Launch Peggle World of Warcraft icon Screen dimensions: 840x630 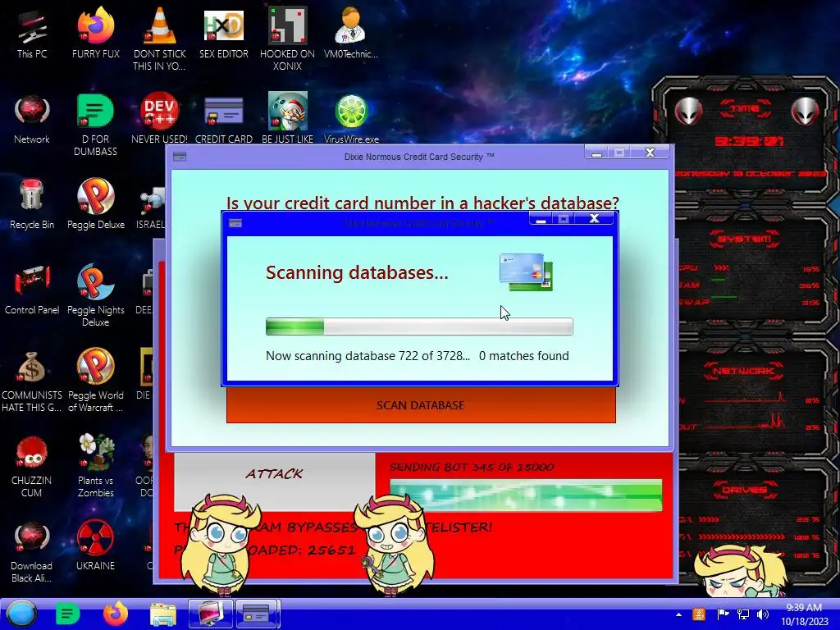point(95,381)
